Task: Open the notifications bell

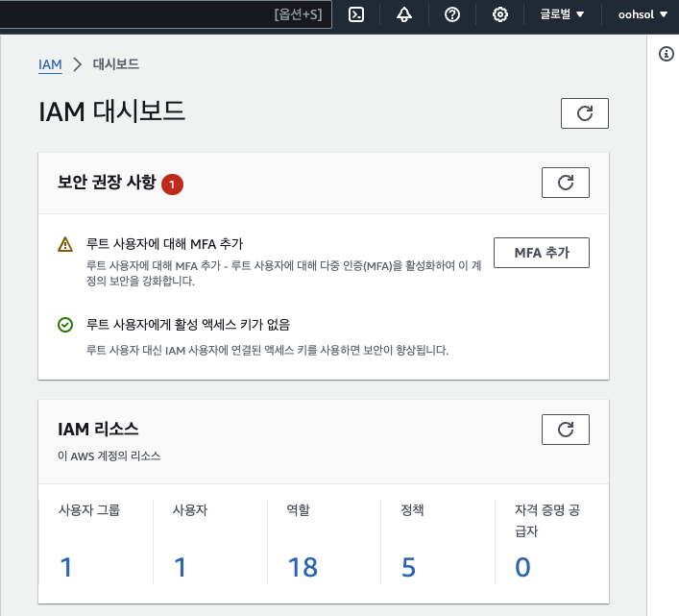Action: coord(404,14)
